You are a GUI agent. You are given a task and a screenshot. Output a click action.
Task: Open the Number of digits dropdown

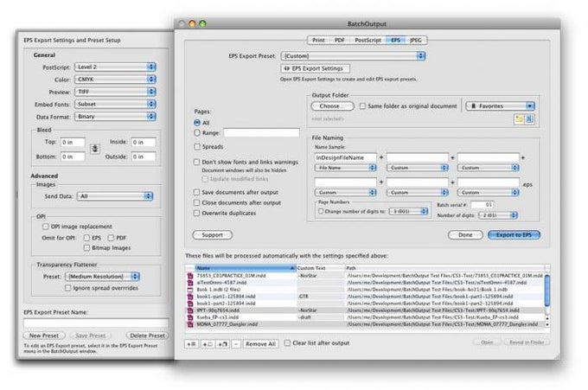[x=498, y=215]
